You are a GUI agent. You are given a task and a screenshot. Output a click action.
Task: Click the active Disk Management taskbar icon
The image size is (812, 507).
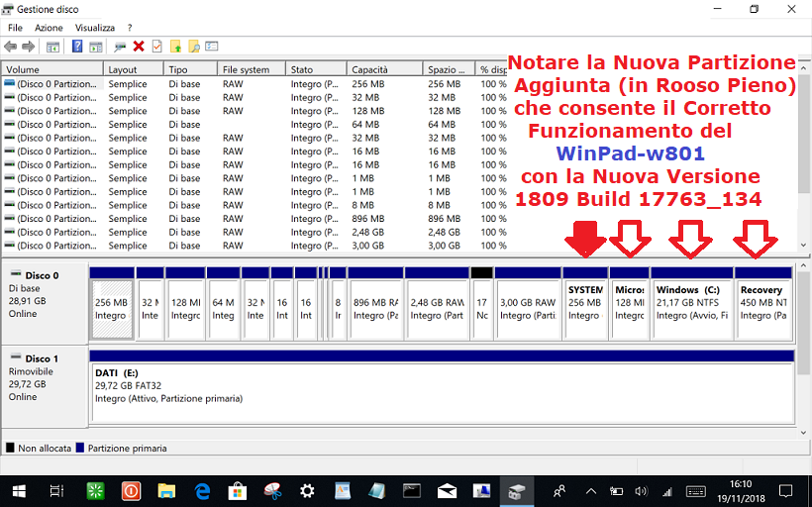pyautogui.click(x=517, y=491)
